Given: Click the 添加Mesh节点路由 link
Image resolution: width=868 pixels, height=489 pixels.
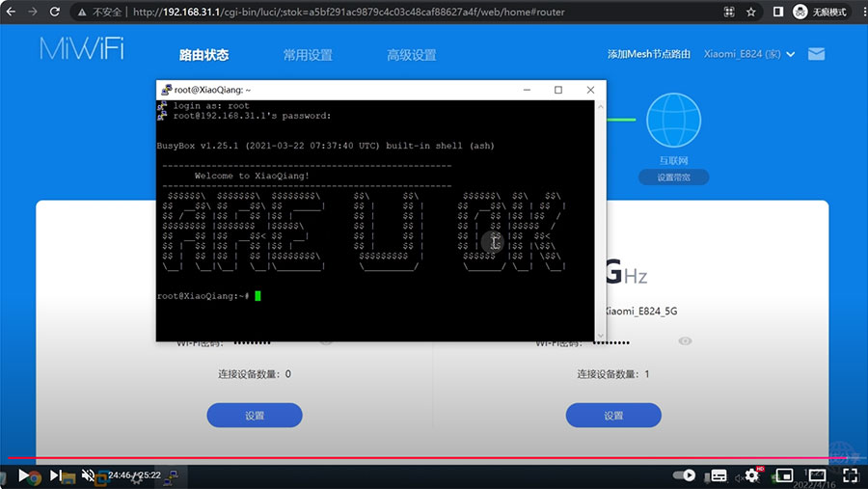Looking at the screenshot, I should [649, 54].
